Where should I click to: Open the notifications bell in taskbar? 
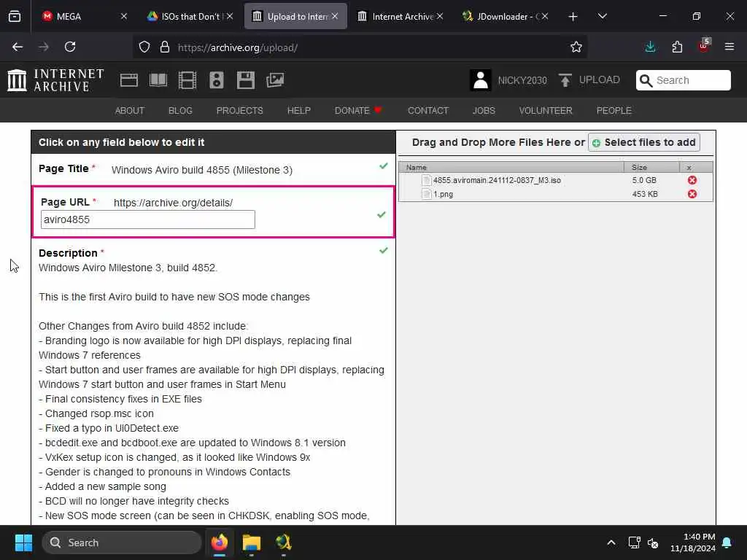click(x=727, y=542)
